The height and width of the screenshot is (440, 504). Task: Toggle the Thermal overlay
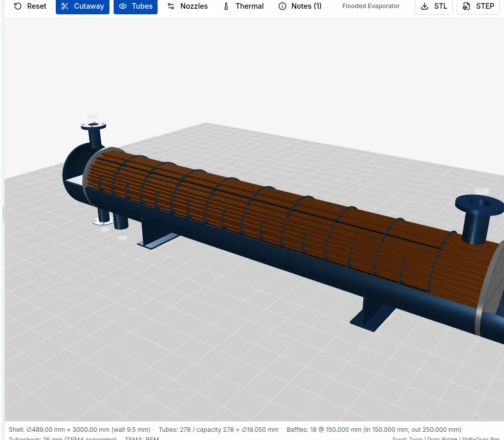coord(244,6)
